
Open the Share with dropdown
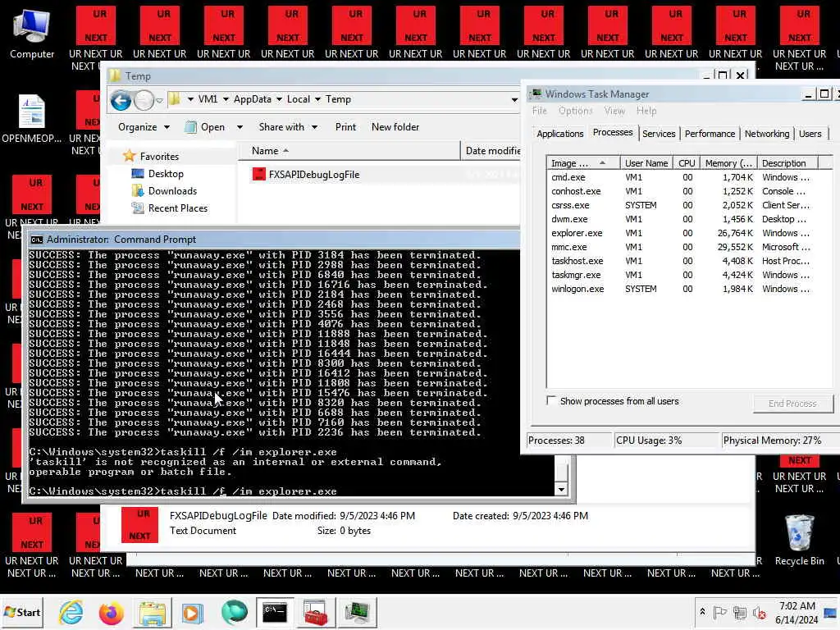click(288, 127)
